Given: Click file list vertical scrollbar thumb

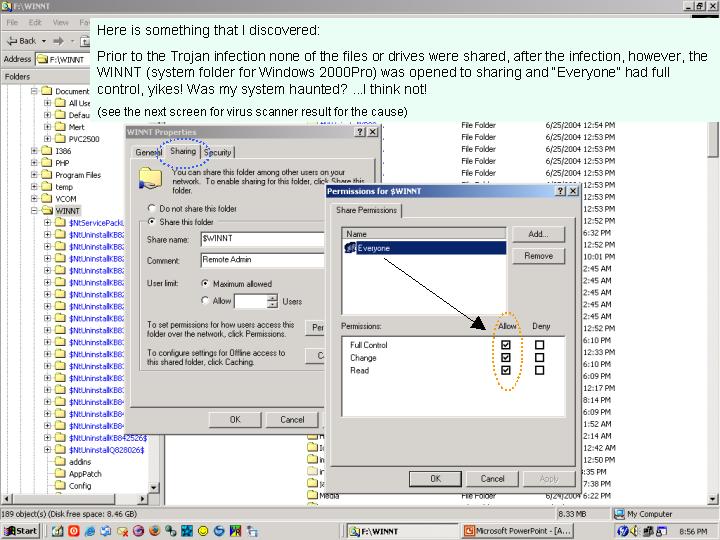Looking at the screenshot, I should tap(713, 140).
